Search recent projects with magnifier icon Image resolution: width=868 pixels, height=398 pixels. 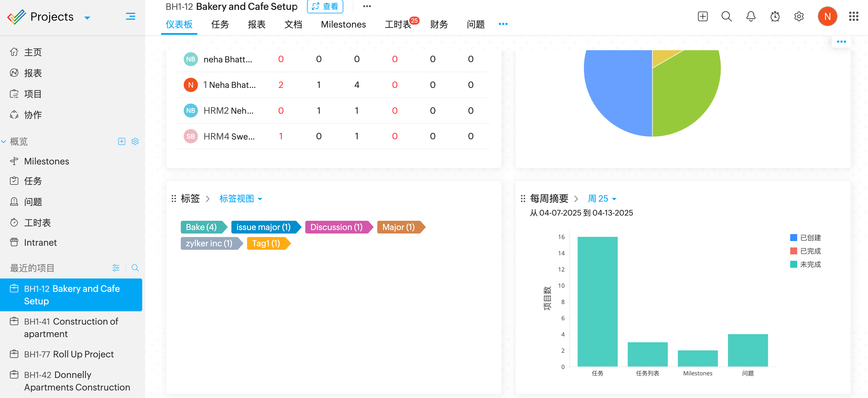[135, 268]
